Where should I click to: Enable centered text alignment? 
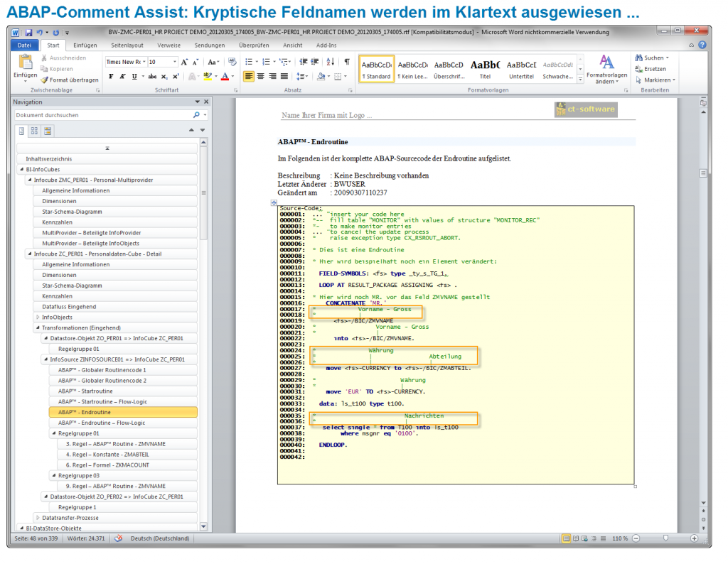click(260, 77)
